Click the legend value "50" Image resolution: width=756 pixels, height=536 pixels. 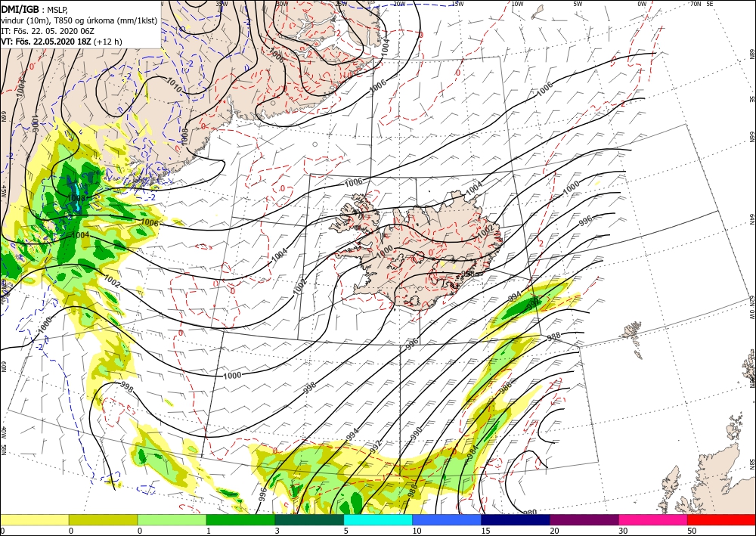692,531
